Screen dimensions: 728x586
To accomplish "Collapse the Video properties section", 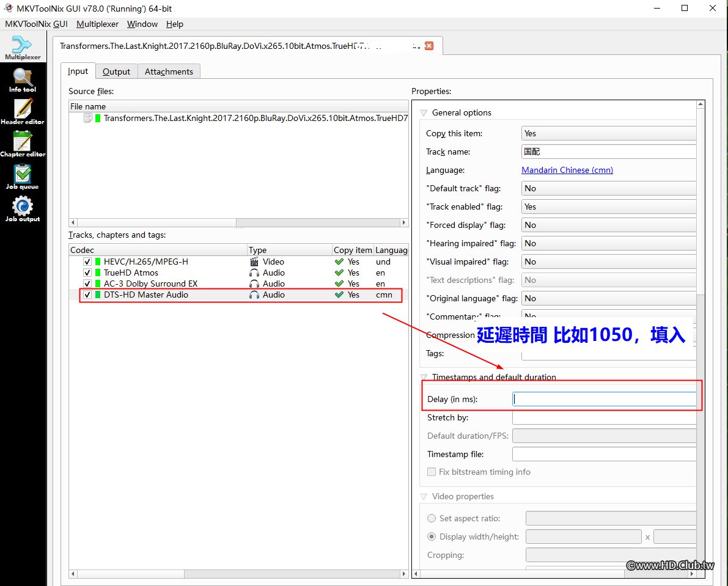I will 424,496.
